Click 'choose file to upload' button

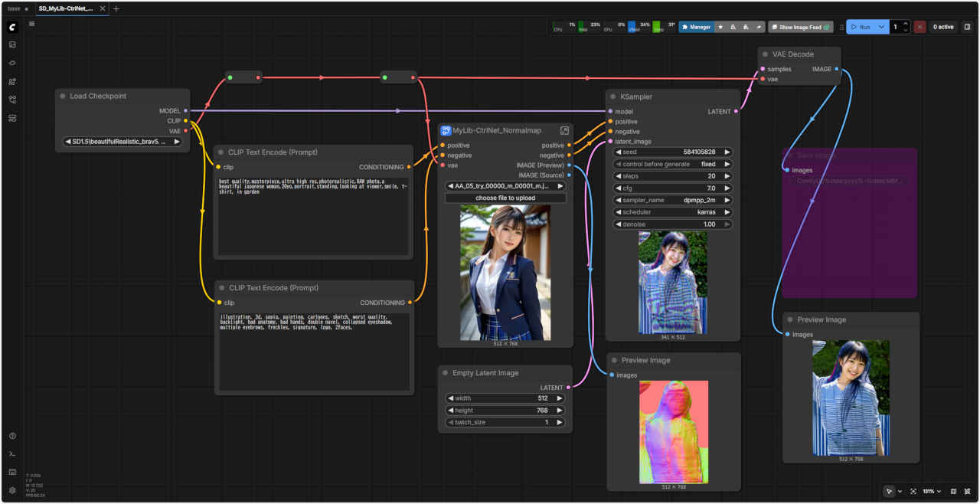pos(505,198)
